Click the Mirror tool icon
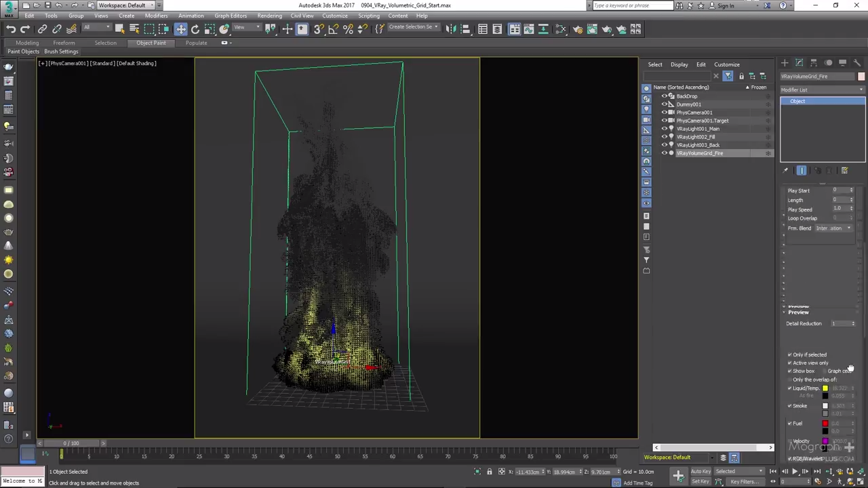Viewport: 868px width, 488px height. 450,28
